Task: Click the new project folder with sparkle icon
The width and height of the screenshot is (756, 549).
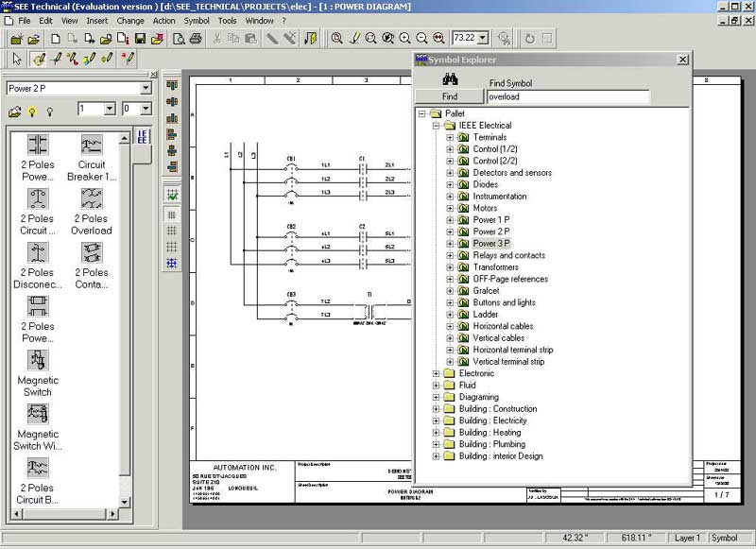Action: click(17, 39)
